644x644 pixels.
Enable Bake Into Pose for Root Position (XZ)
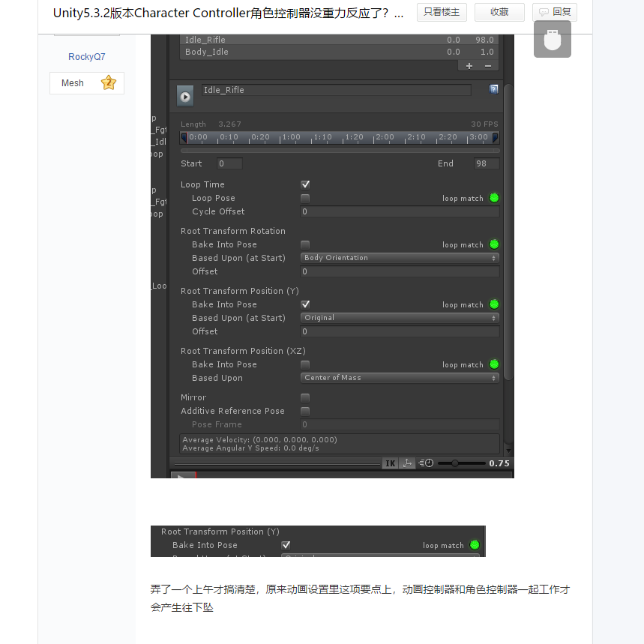[305, 364]
